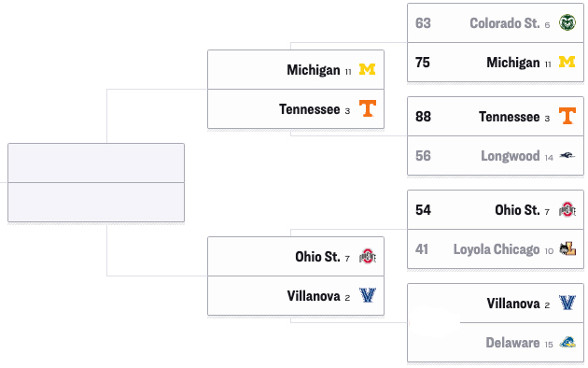
Task: Open Longwood team name link
Action: 511,156
